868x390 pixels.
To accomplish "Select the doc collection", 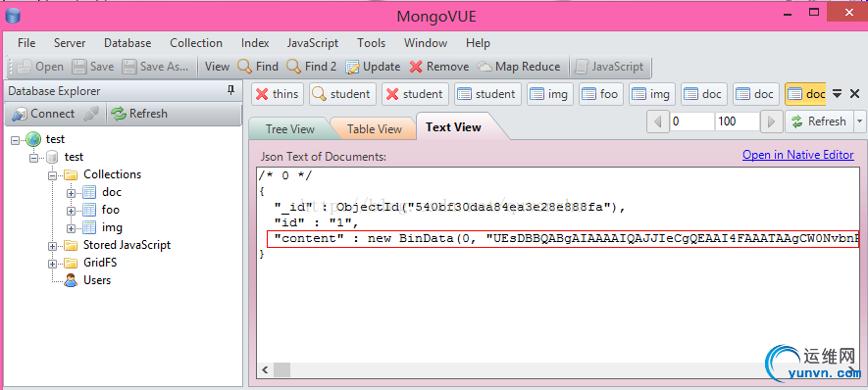I will [x=111, y=192].
